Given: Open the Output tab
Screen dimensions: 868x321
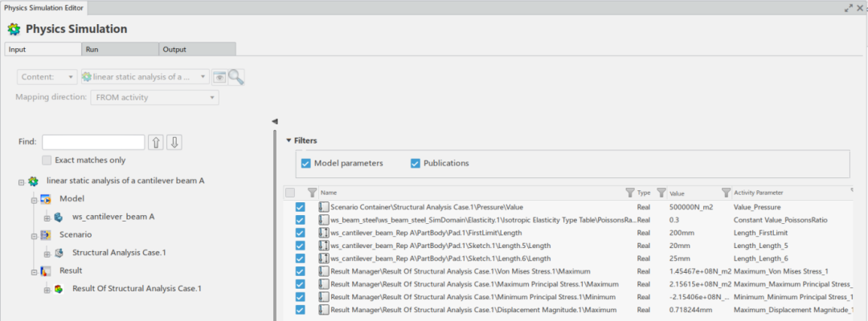Looking at the screenshot, I should pyautogui.click(x=197, y=49).
